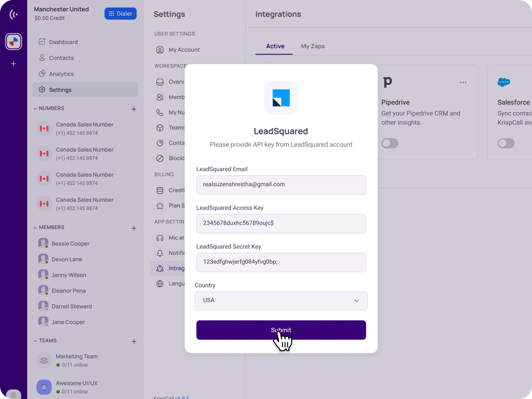532x399 pixels.
Task: Open Credit billing icon
Action: tap(160, 190)
